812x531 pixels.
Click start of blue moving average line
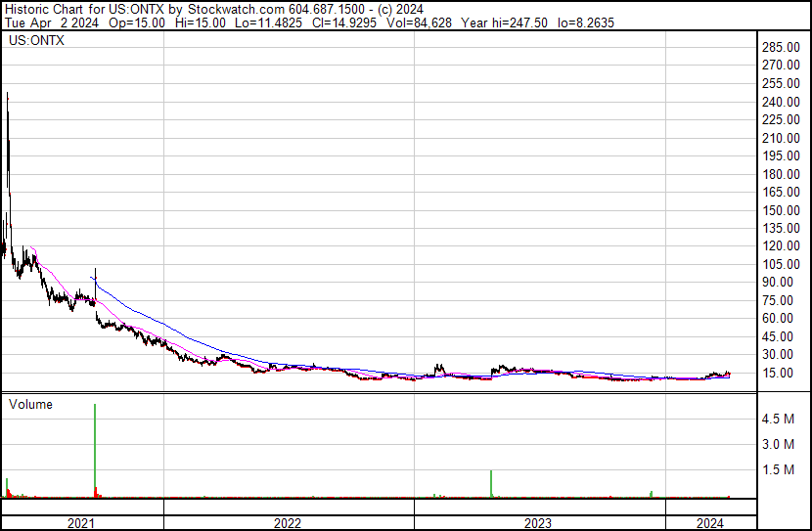tap(91, 278)
